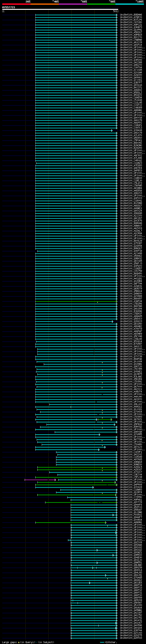Select hit label UniRef100_B5XD72
This screenshot has height=644, width=146.
pos(131,95)
